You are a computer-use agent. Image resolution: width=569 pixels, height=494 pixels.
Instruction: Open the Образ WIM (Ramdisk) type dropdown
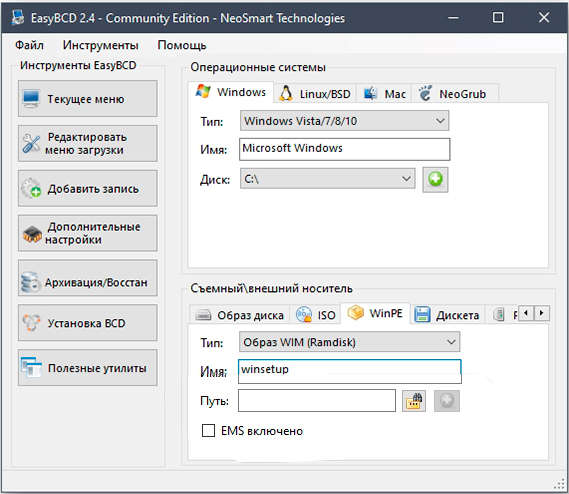[349, 342]
